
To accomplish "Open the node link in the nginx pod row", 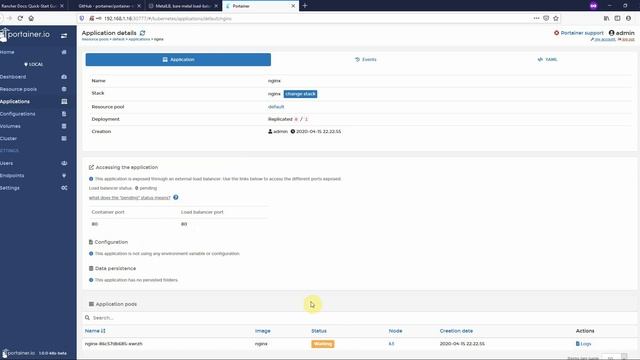I will pyautogui.click(x=391, y=344).
